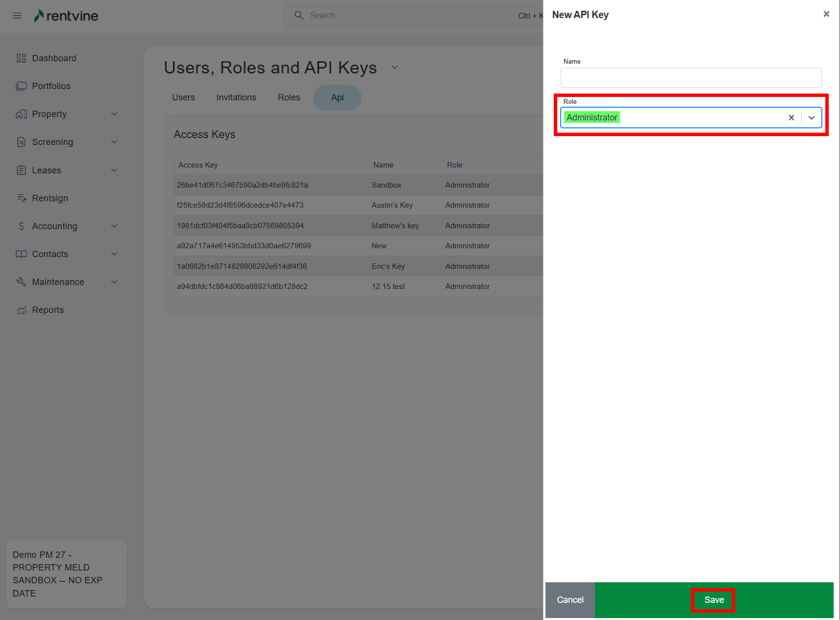Click the Cancel button

click(x=570, y=600)
